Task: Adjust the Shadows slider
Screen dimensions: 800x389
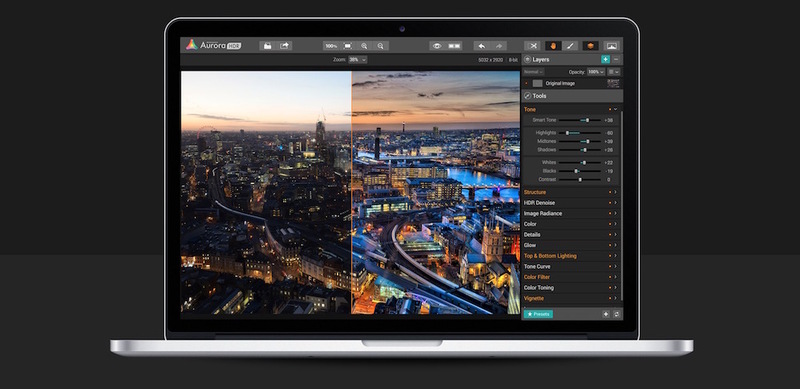Action: pyautogui.click(x=580, y=150)
